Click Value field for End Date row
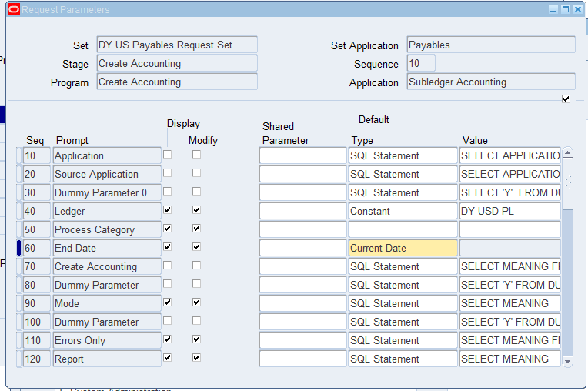 (510, 248)
